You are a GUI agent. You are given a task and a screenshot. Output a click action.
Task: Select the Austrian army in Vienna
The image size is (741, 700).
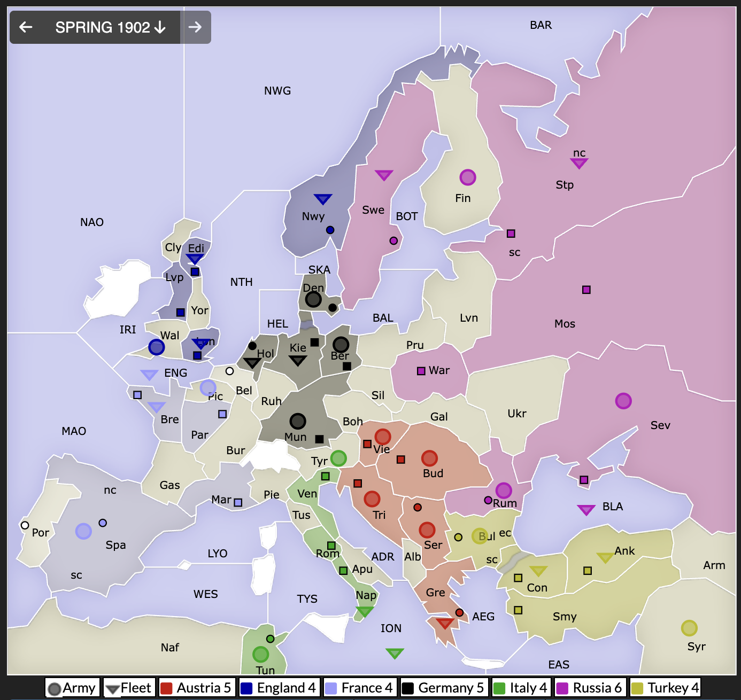click(383, 437)
